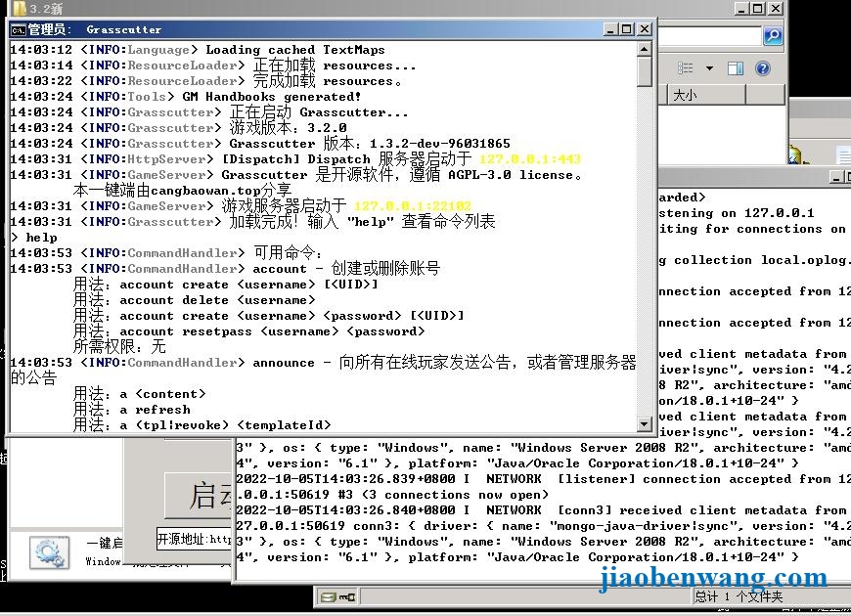Focus the Explorer search input box
851x616 pixels.
point(709,36)
